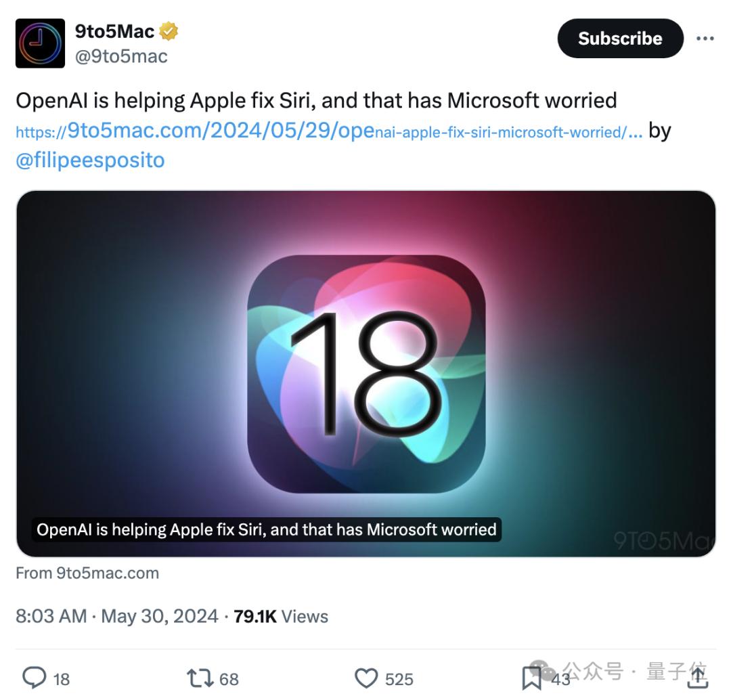Click the gold verified badge
The width and height of the screenshot is (731, 700).
coord(169,31)
